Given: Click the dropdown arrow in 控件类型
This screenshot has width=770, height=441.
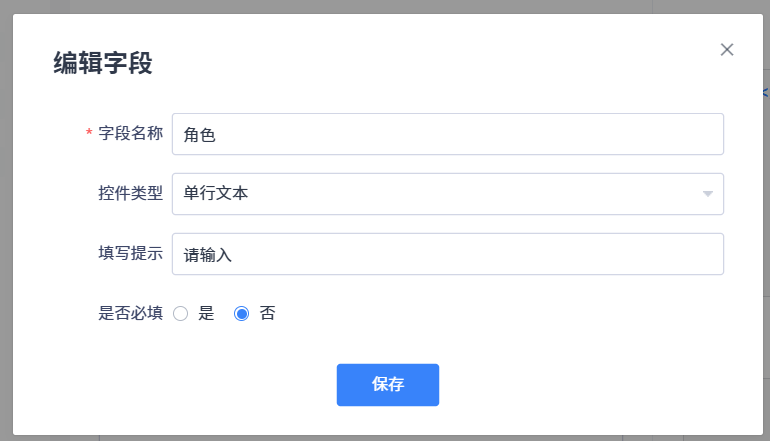Looking at the screenshot, I should point(707,194).
